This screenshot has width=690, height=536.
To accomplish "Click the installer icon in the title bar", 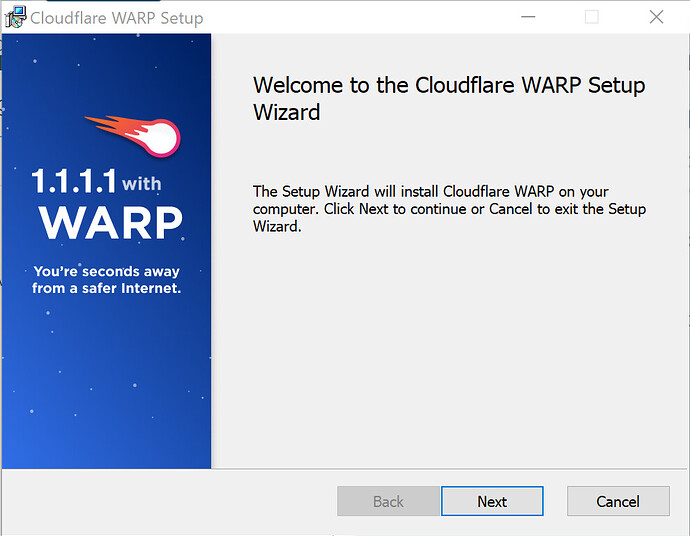I will click(15, 17).
